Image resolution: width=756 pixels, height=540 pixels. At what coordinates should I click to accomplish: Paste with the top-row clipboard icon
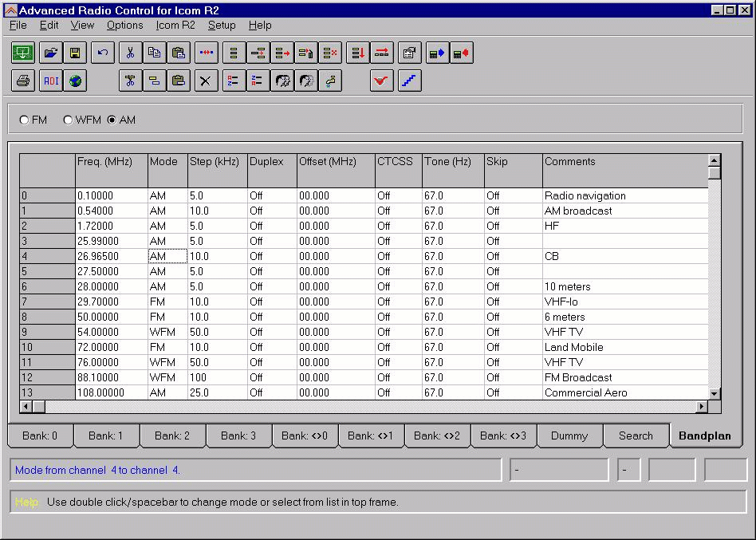click(179, 53)
